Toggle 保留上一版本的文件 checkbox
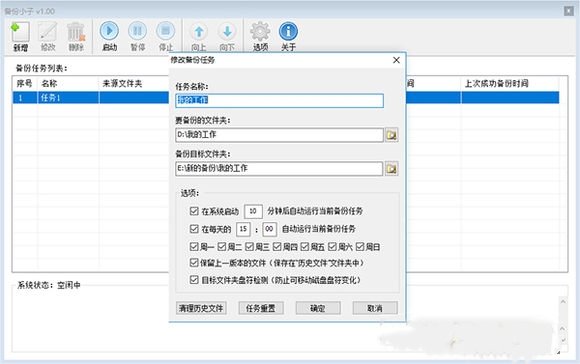580x364 pixels. 194,263
